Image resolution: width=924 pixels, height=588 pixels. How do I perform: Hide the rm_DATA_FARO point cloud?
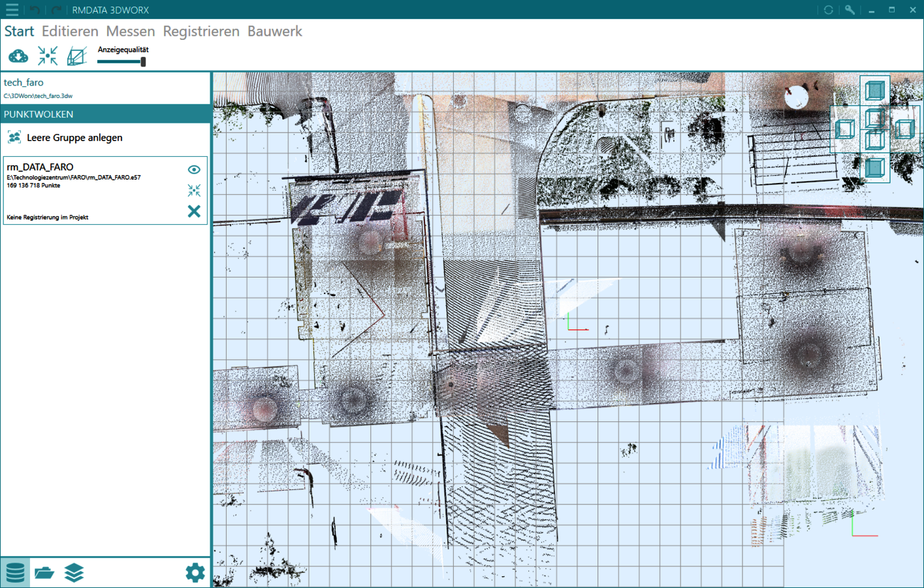[x=194, y=169]
